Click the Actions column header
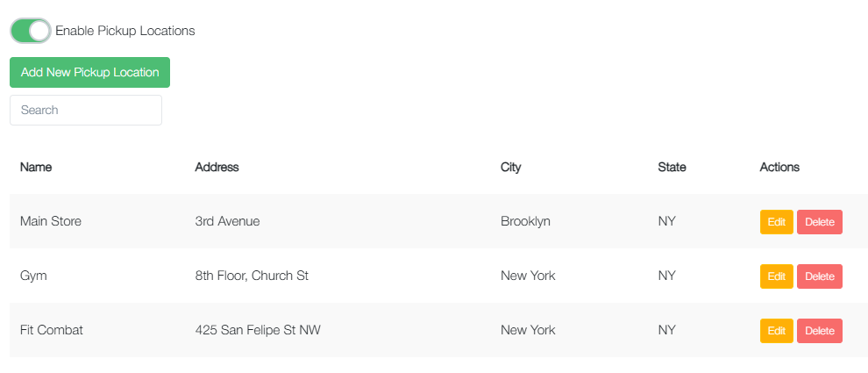The width and height of the screenshot is (868, 373). [x=779, y=168]
